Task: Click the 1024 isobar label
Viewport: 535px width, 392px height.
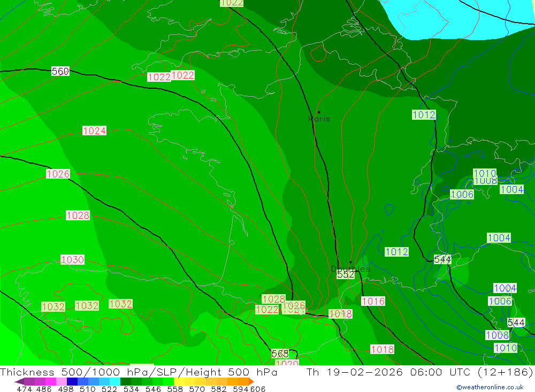Action: [95, 130]
